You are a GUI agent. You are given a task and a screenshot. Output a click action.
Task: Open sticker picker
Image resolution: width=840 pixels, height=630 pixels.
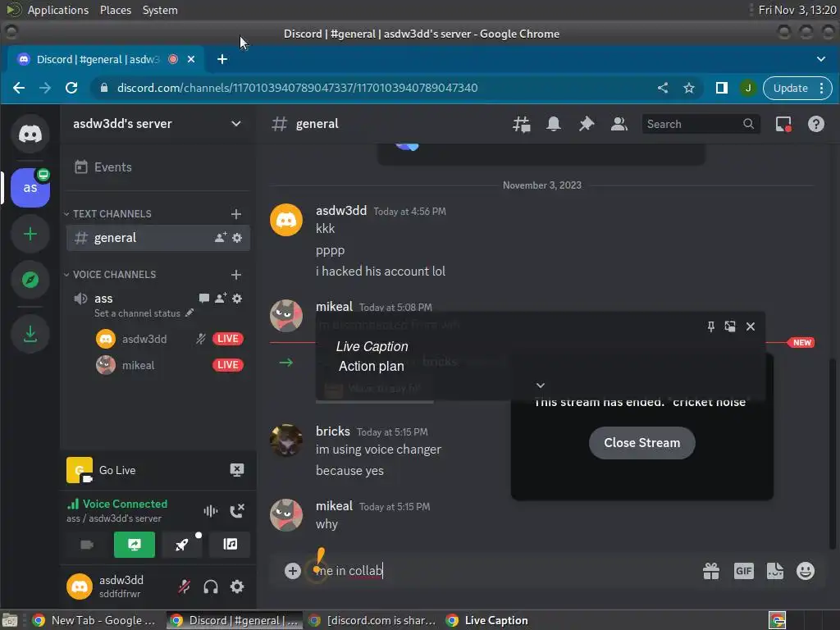774,571
